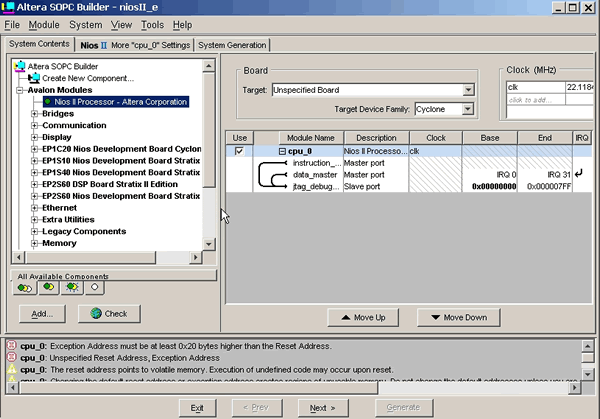Click the IRQ return arrow icon in cpu_0 row
This screenshot has width=600, height=419.
579,173
